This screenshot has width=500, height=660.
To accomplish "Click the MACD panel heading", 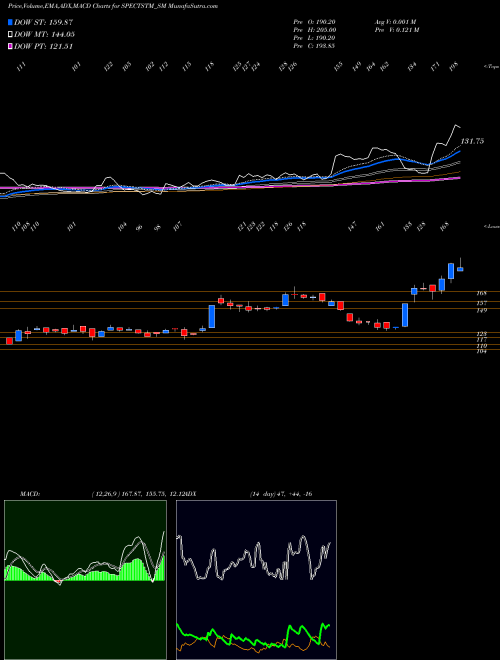I will 30,494.
